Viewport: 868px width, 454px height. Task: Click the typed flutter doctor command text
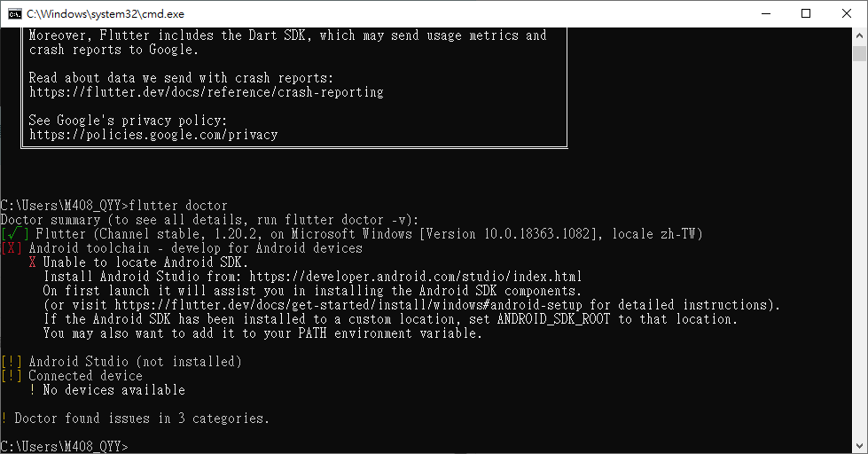pyautogui.click(x=178, y=206)
